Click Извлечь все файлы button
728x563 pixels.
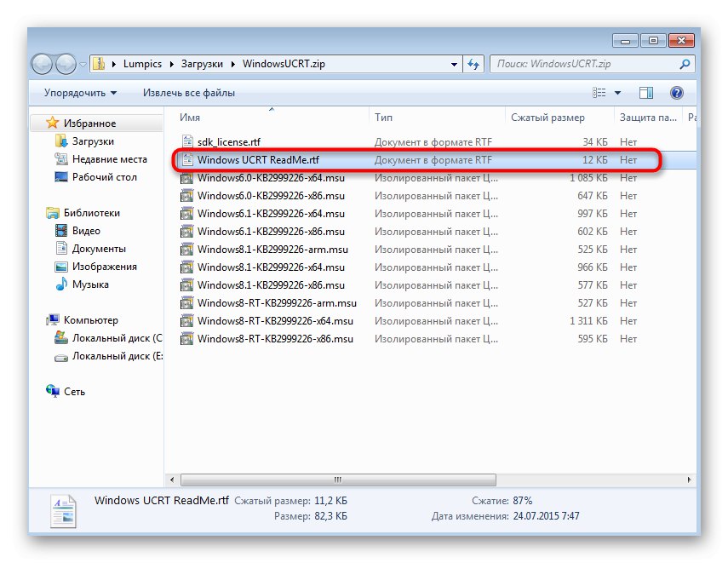(x=189, y=93)
